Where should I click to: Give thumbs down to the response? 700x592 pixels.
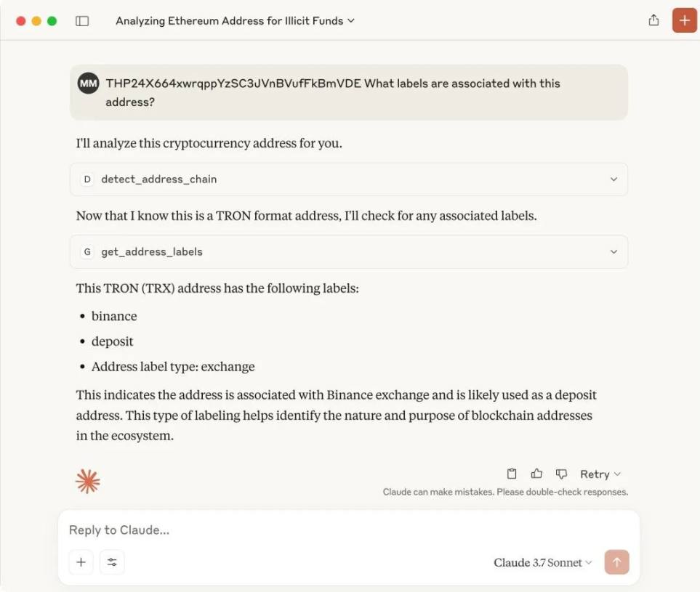click(561, 474)
